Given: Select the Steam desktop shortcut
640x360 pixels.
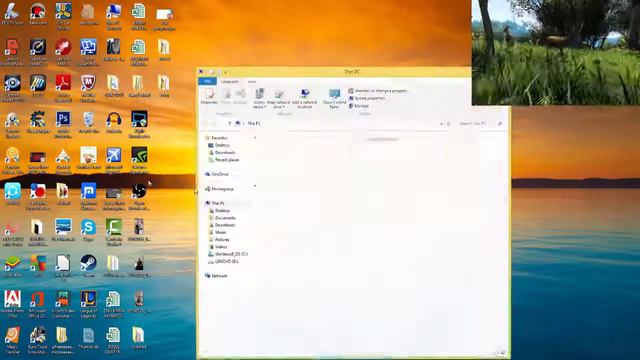Looking at the screenshot, I should tap(88, 266).
